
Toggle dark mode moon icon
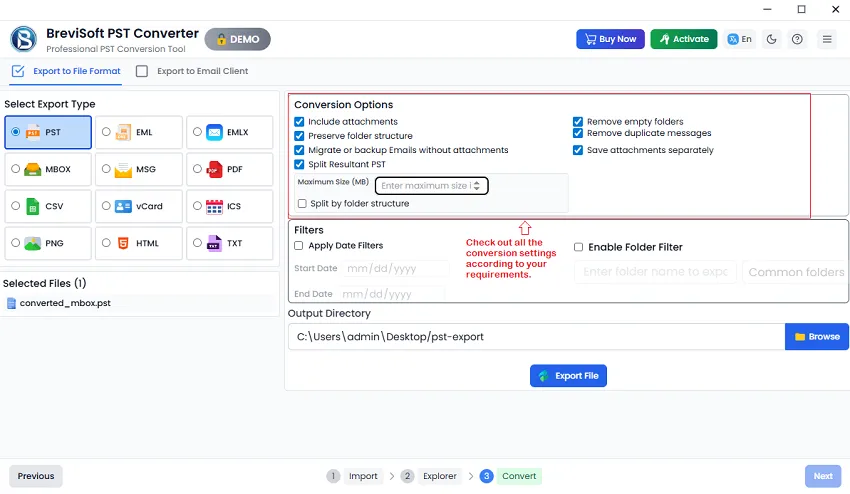[771, 39]
